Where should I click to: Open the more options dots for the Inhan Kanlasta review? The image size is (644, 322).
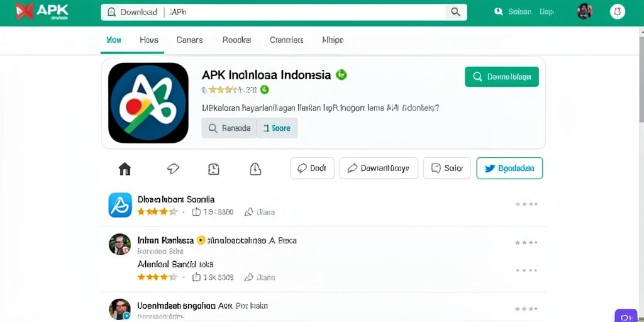526,242
